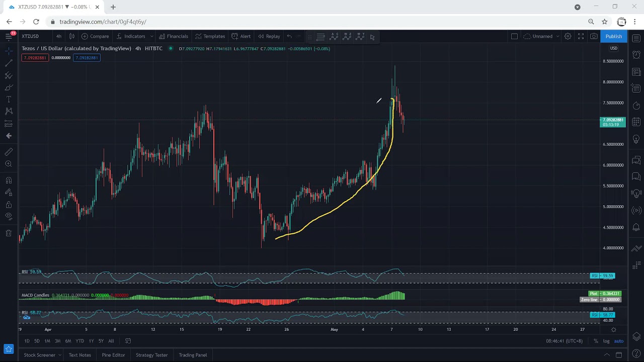Image resolution: width=644 pixels, height=362 pixels.
Task: Open the Text Notes tab
Action: tap(80, 355)
